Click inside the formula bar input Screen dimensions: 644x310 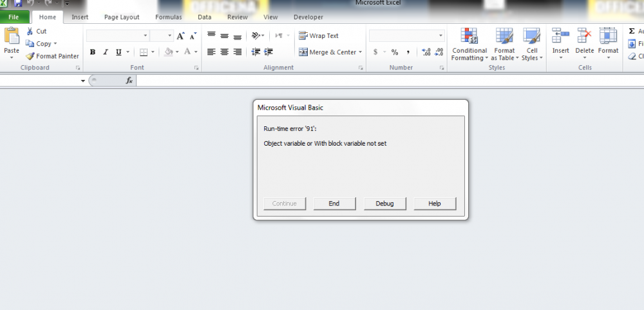(x=386, y=81)
